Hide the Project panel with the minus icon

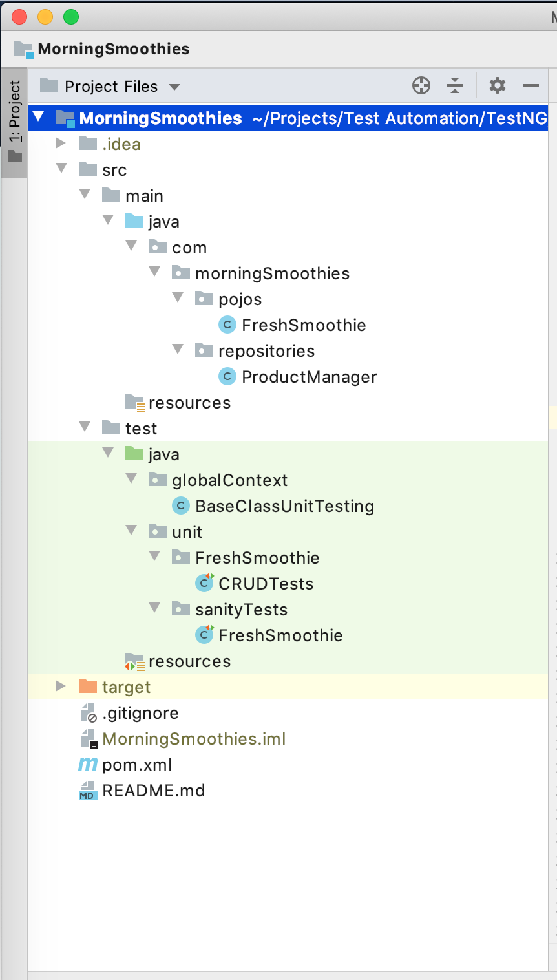pyautogui.click(x=531, y=85)
